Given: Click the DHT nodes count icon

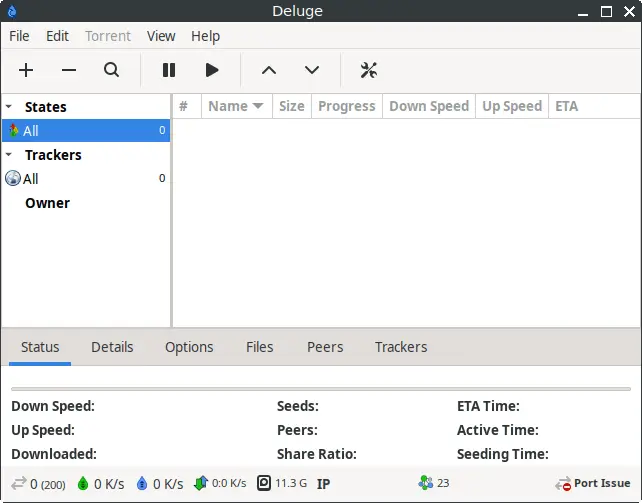Looking at the screenshot, I should point(427,483).
